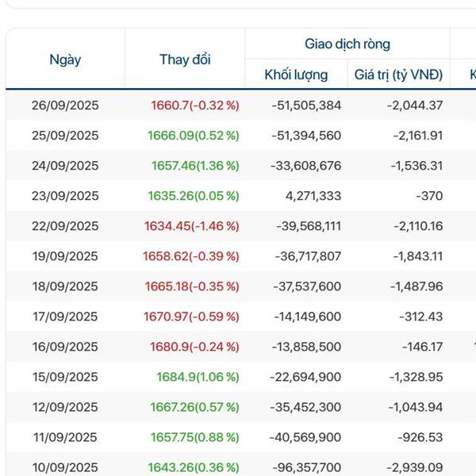
Task: Select the -2,044.37 net value cell
Action: (x=417, y=106)
